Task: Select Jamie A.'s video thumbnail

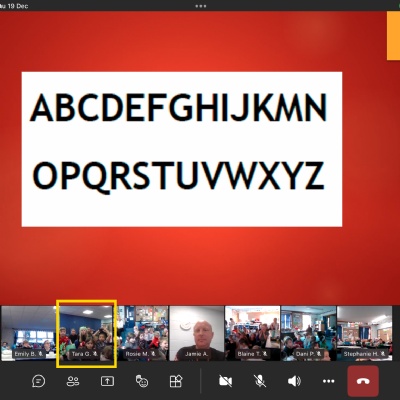Action: pyautogui.click(x=197, y=333)
